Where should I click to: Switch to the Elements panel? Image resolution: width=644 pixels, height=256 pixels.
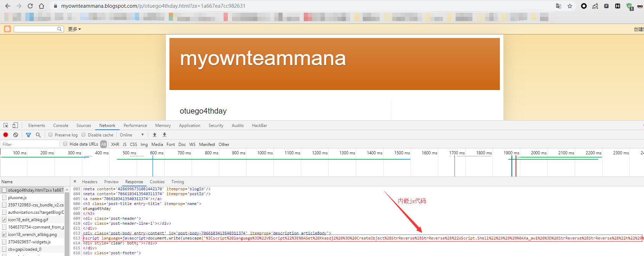[x=37, y=125]
